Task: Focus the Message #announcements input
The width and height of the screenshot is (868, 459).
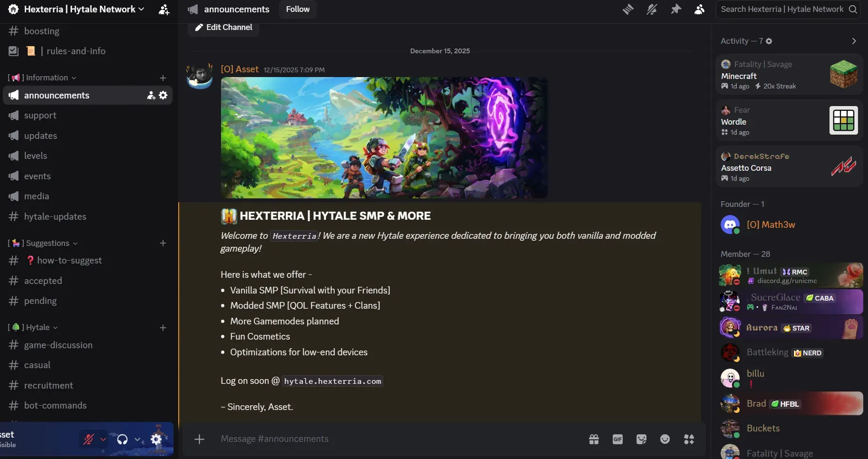Action: pyautogui.click(x=399, y=439)
